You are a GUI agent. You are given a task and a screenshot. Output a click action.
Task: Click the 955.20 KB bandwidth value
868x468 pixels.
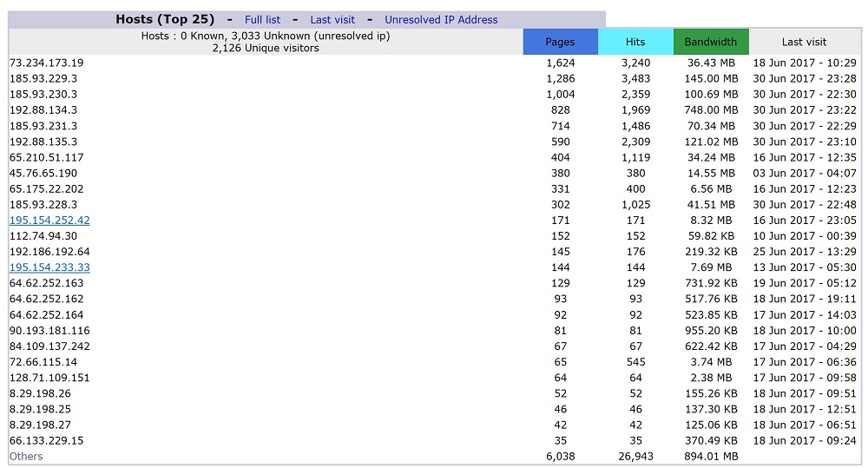pos(711,331)
